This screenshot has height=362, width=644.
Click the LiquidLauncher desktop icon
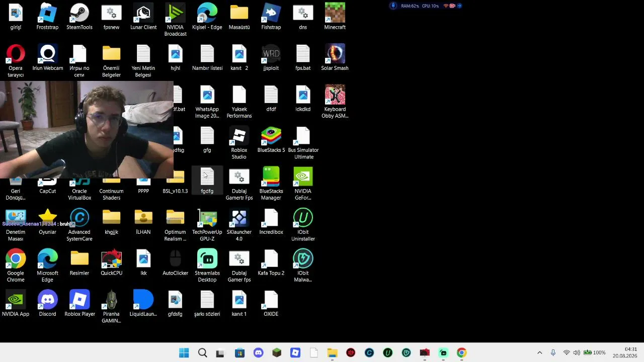143,304
